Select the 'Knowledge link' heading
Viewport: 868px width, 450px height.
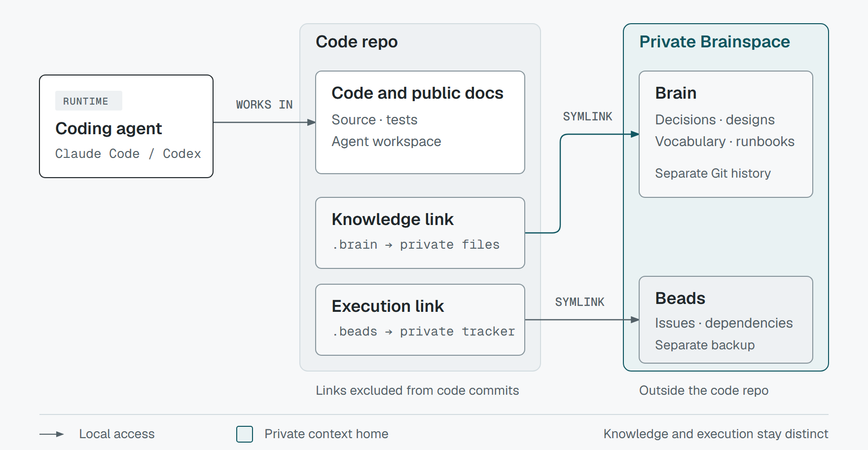coord(393,220)
